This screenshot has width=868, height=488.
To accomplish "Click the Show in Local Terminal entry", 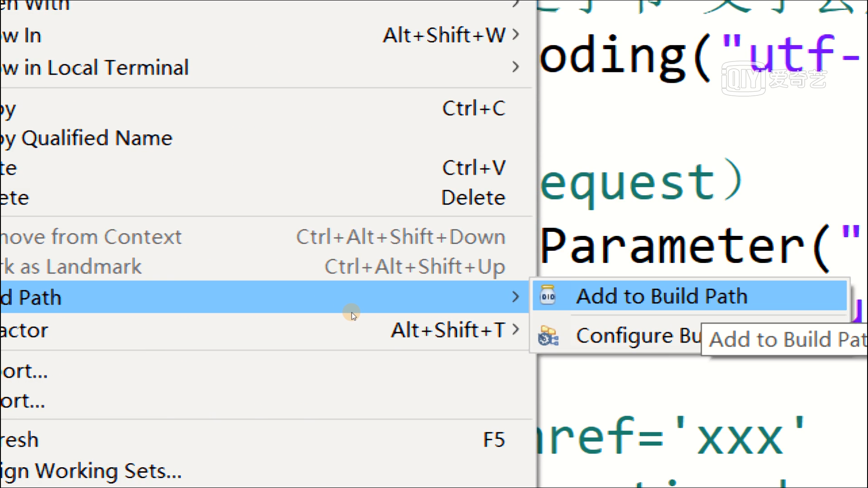I will point(95,68).
